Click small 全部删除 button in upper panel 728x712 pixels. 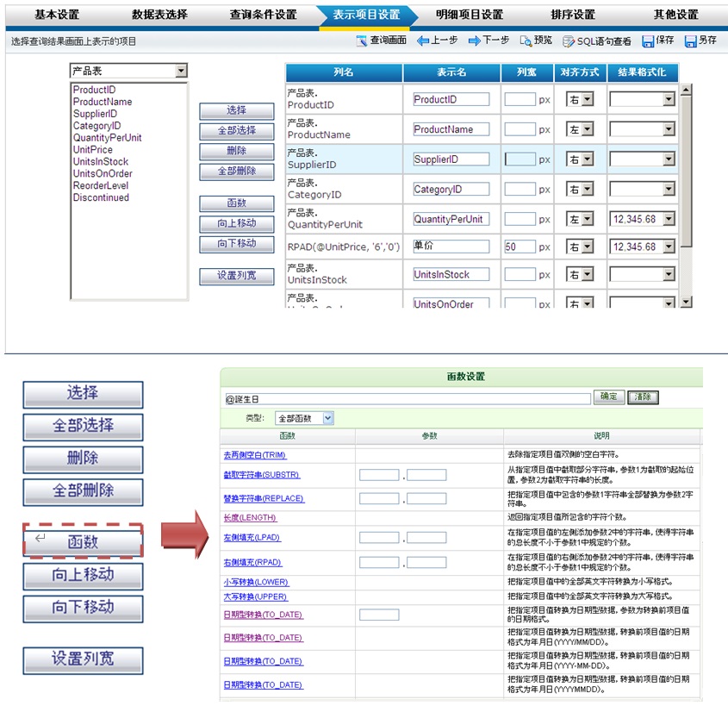[237, 172]
